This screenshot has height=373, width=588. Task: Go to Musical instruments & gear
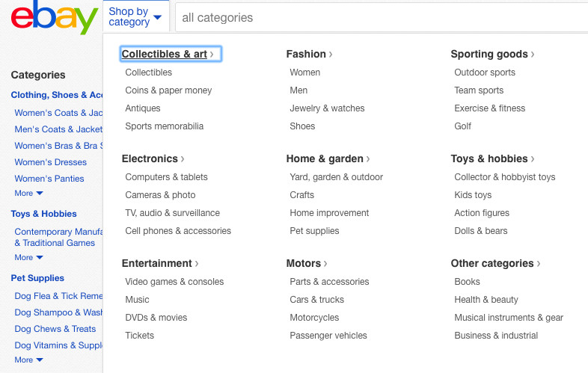(509, 318)
